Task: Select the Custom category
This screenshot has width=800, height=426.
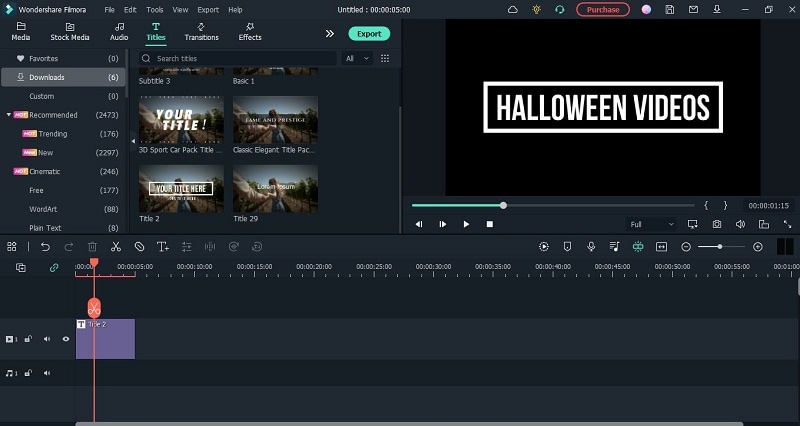Action: click(63, 96)
